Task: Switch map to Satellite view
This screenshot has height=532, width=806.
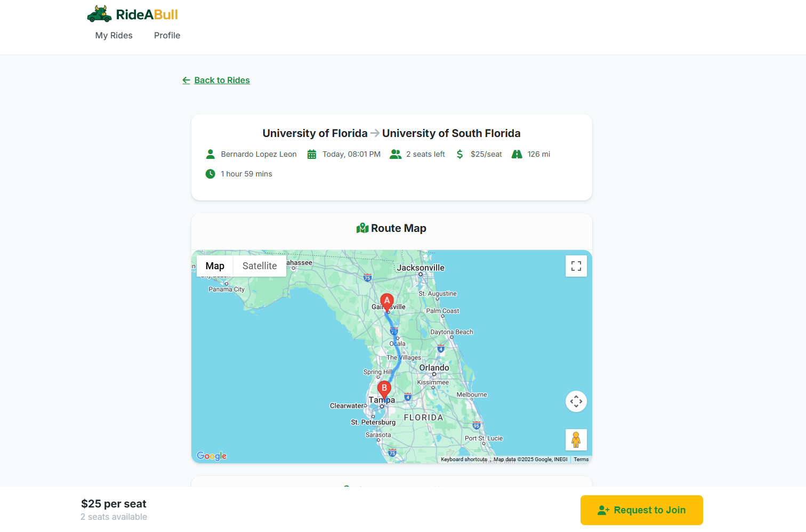Action: [260, 266]
